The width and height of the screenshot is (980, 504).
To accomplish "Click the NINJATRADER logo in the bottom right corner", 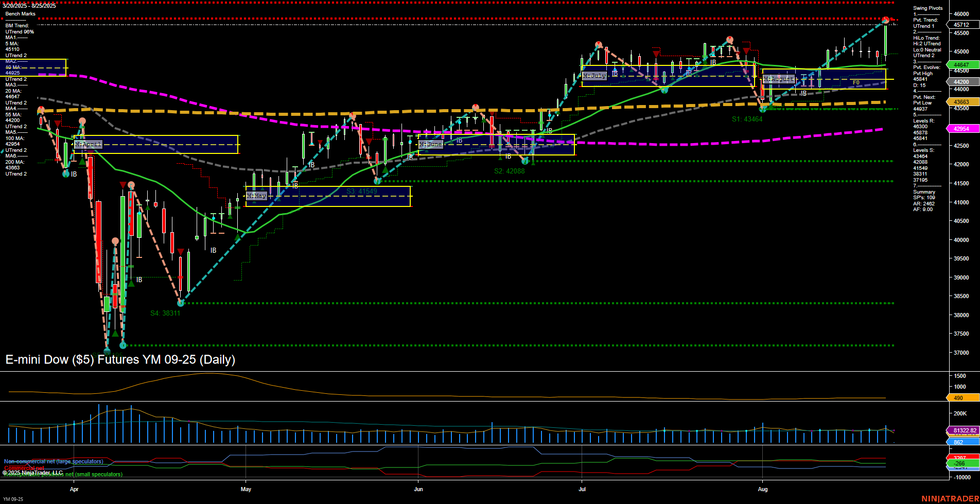I will click(x=950, y=498).
